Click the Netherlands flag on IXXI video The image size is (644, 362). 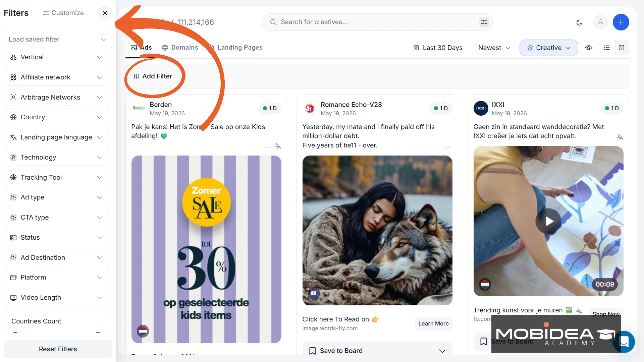coord(485,285)
